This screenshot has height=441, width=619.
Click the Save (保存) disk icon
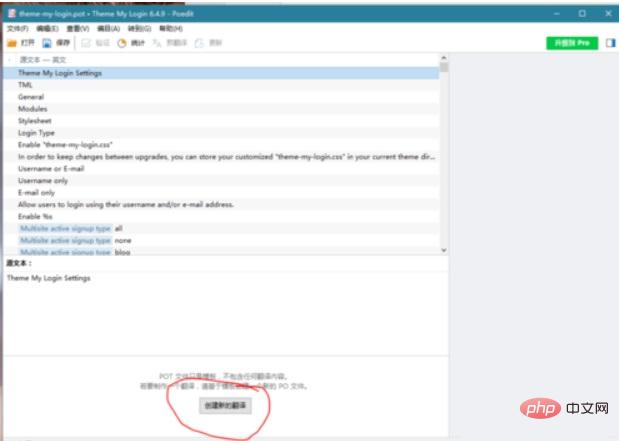[x=47, y=44]
